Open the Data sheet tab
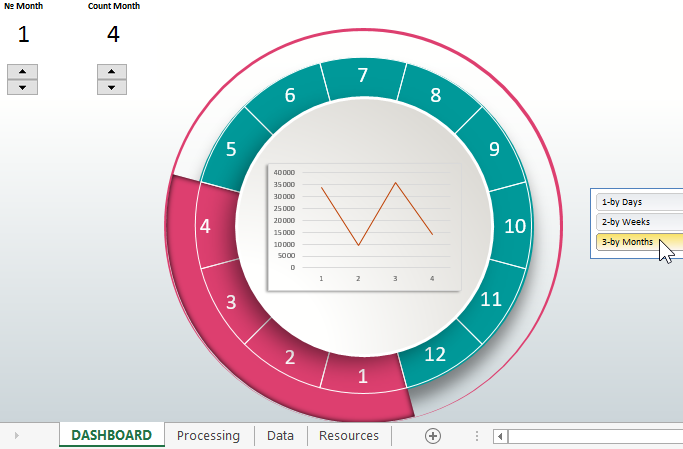 pyautogui.click(x=280, y=436)
